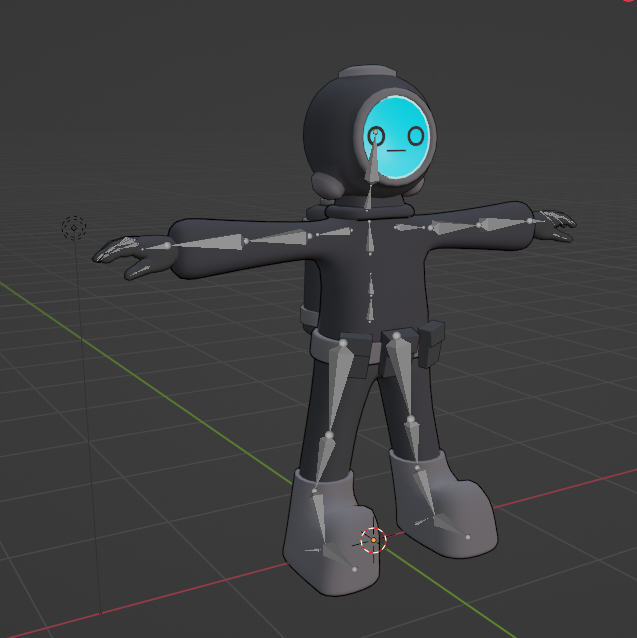637x638 pixels.
Task: Select the dashed point light object
Action: click(x=74, y=228)
